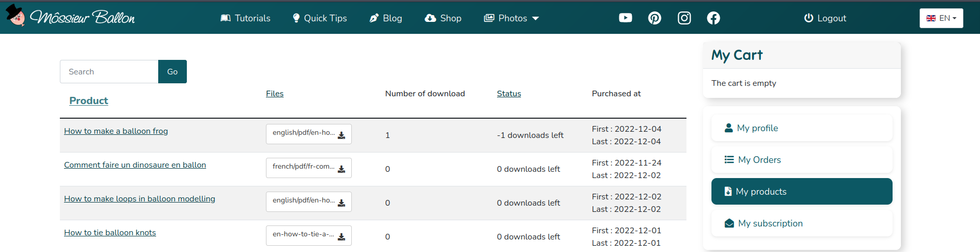The image size is (980, 252).
Task: Download the French dinosaur PDF file
Action: (x=309, y=168)
